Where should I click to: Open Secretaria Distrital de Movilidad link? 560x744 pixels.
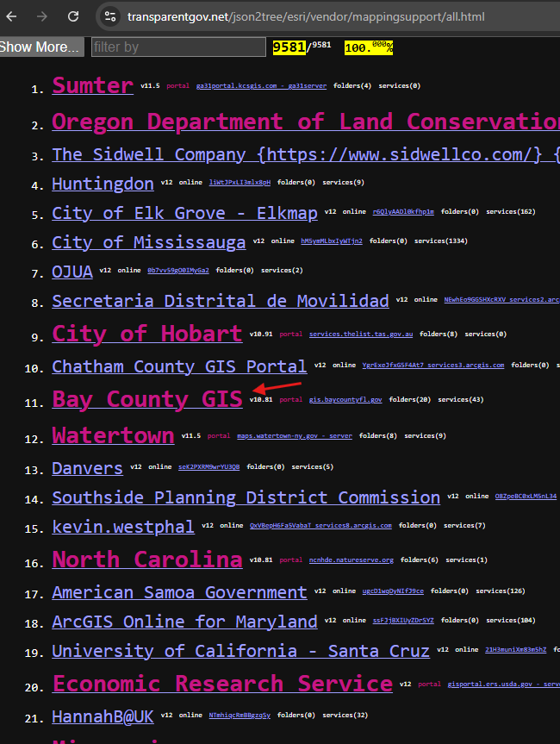(221, 301)
